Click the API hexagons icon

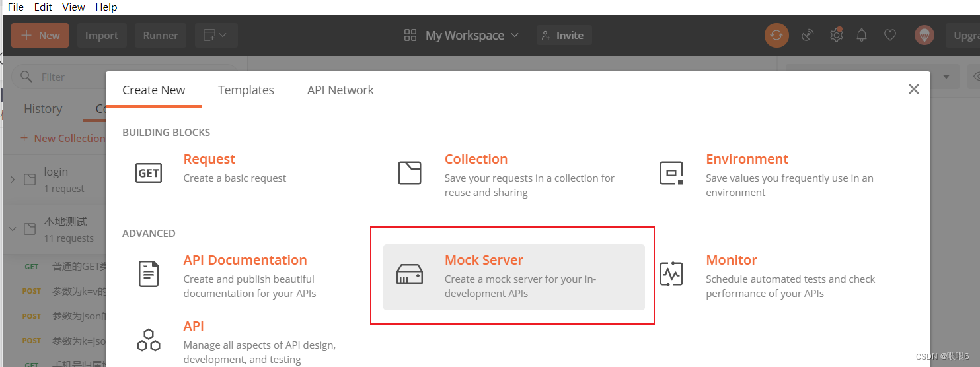[149, 339]
